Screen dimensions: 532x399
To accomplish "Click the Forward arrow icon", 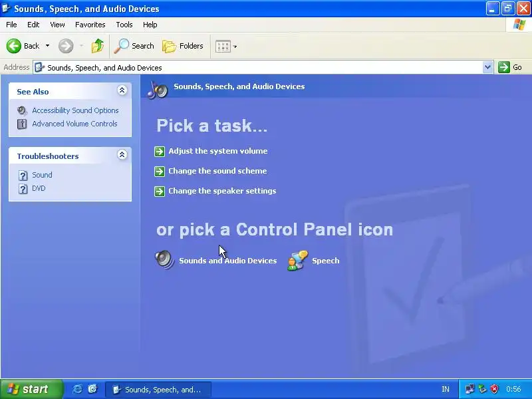I will [66, 46].
